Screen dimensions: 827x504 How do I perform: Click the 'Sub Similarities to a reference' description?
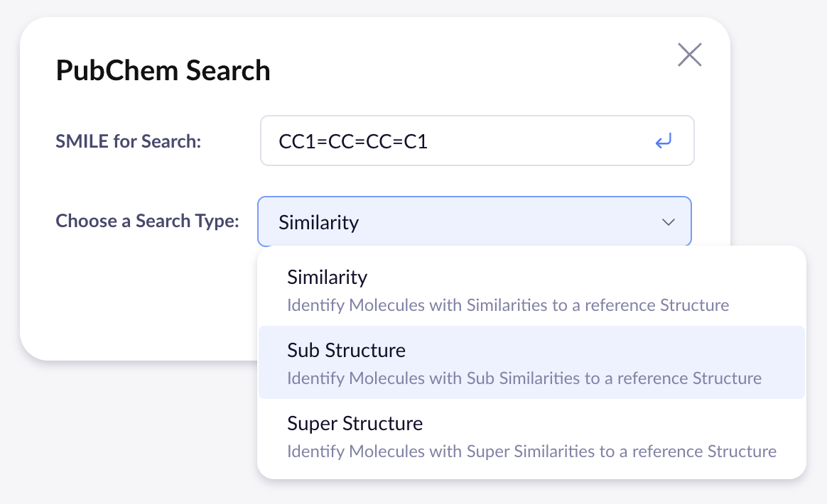524,378
